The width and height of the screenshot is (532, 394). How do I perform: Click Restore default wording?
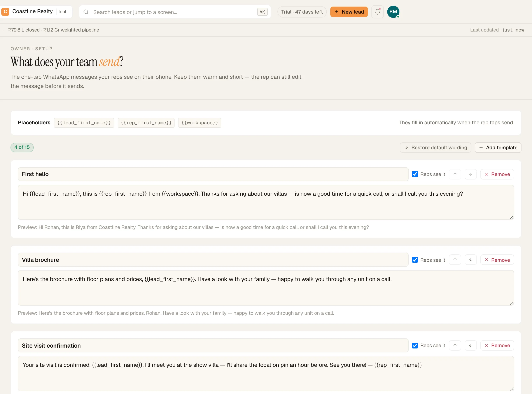435,148
